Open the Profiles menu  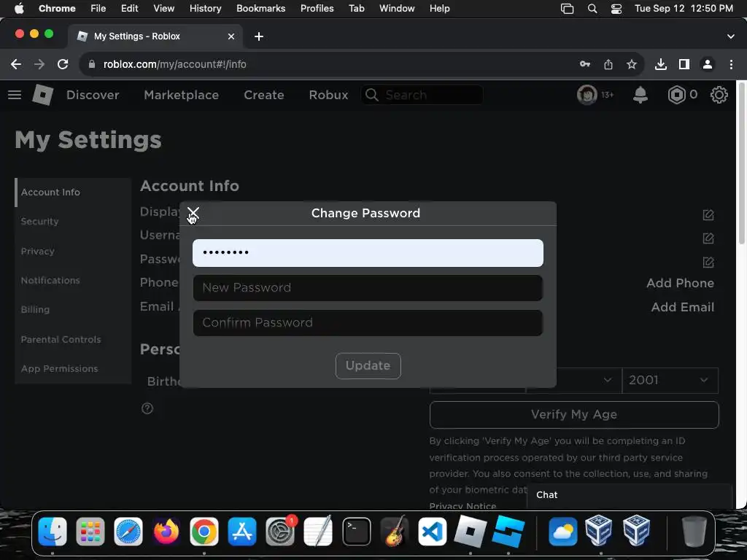(317, 8)
